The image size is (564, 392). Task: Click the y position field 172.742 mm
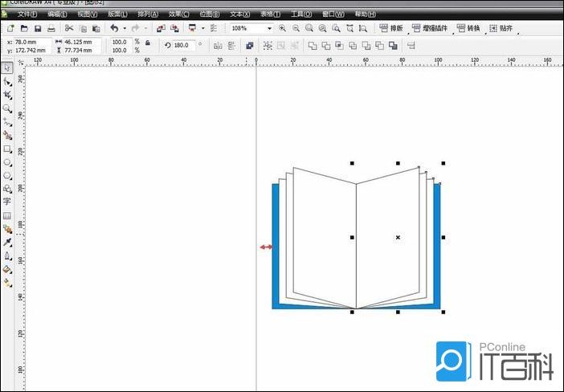(x=31, y=51)
